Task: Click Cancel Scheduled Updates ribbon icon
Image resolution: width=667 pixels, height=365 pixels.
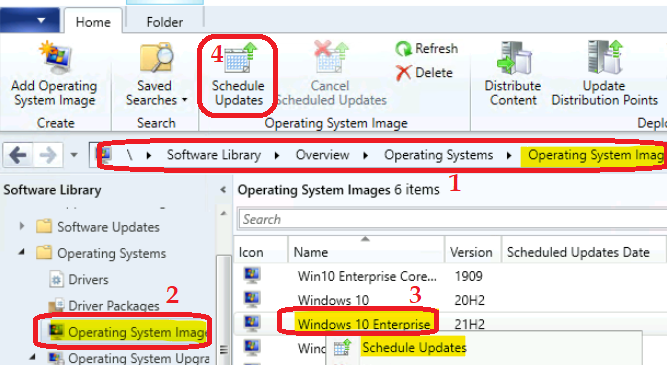Action: pos(331,56)
